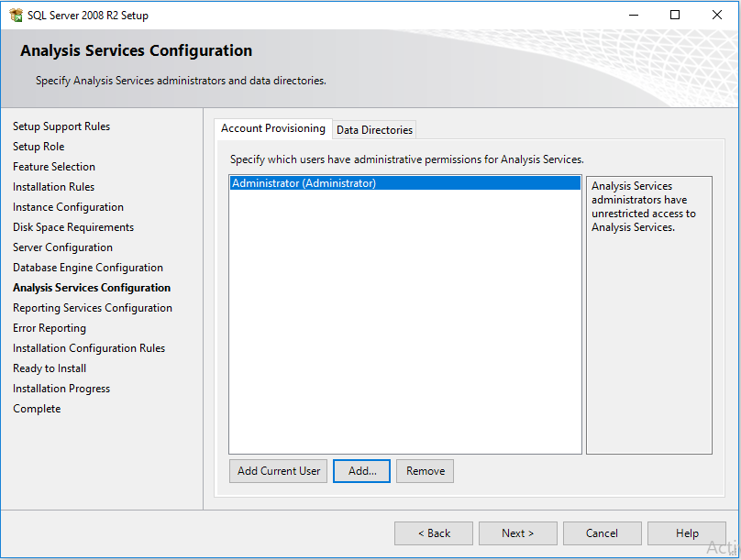The image size is (741, 560).
Task: Click the Disk Space Requirements step
Action: tap(73, 227)
